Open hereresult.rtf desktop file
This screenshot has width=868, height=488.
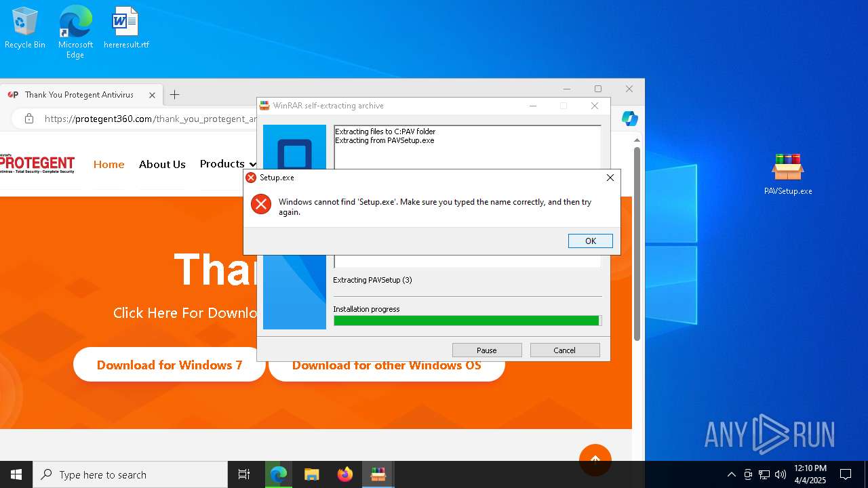pyautogui.click(x=126, y=28)
